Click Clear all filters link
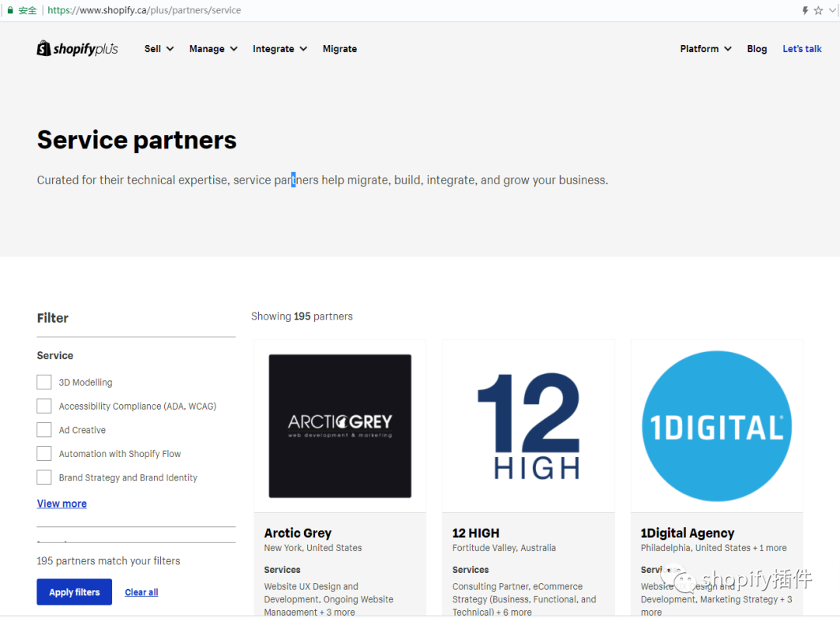The width and height of the screenshot is (840, 618). pos(142,592)
